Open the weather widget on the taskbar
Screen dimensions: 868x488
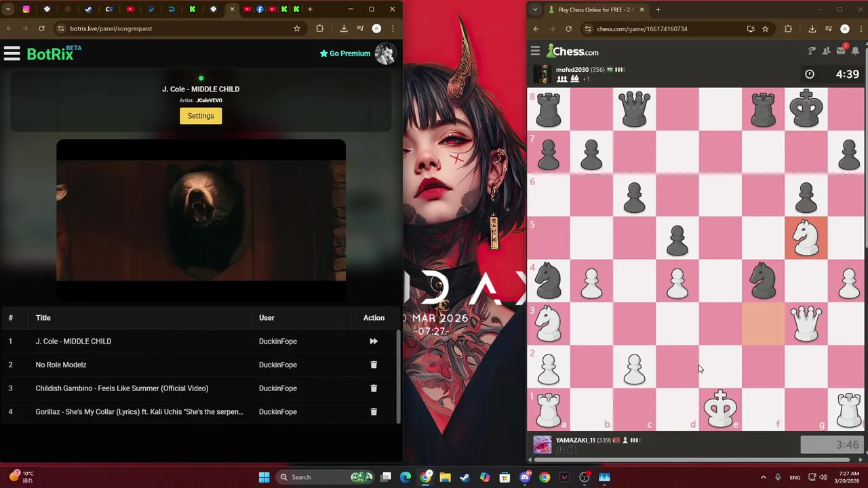click(22, 477)
